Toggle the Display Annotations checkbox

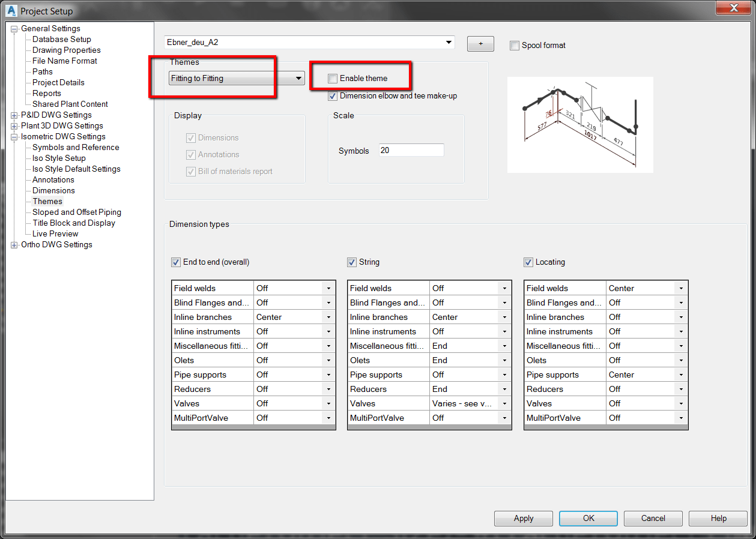[x=191, y=155]
